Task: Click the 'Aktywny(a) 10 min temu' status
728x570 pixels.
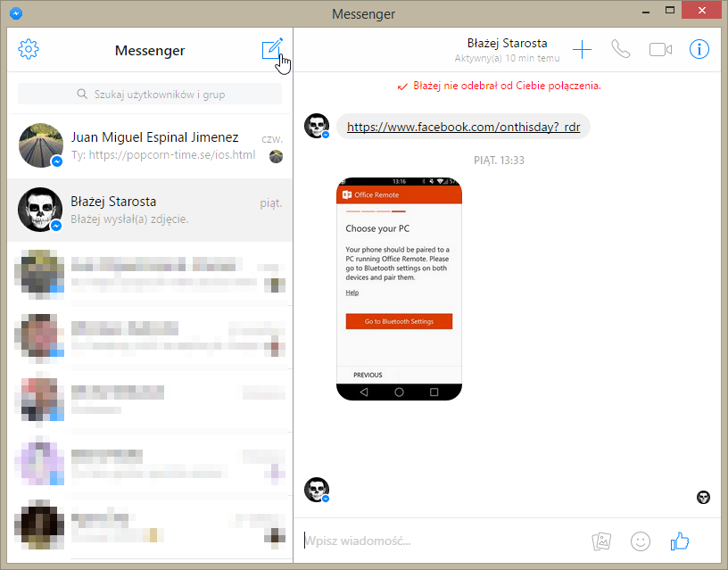Action: click(507, 59)
